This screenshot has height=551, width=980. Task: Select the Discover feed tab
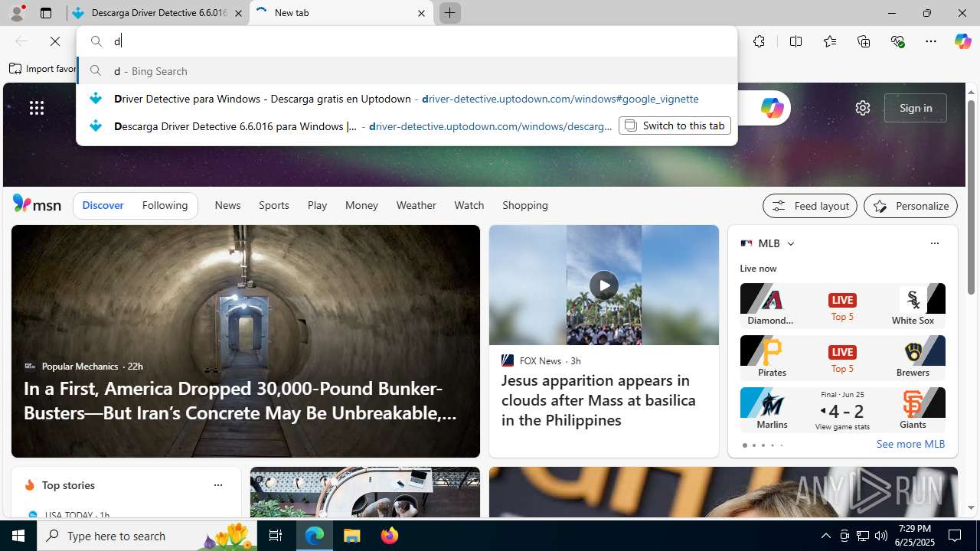103,205
